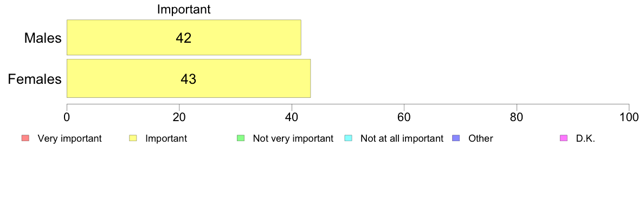Click the D.K. legend text
The image size is (644, 199).
[x=585, y=138]
